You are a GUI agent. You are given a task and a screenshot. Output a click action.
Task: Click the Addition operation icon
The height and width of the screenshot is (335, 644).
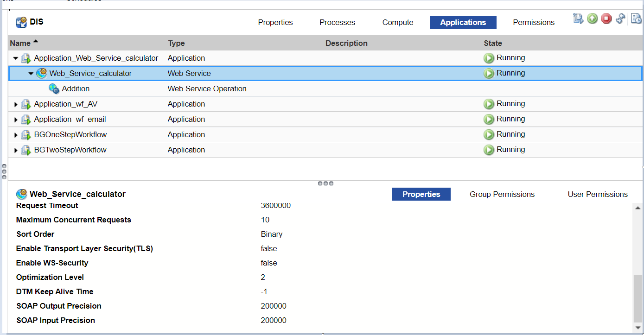tap(54, 88)
